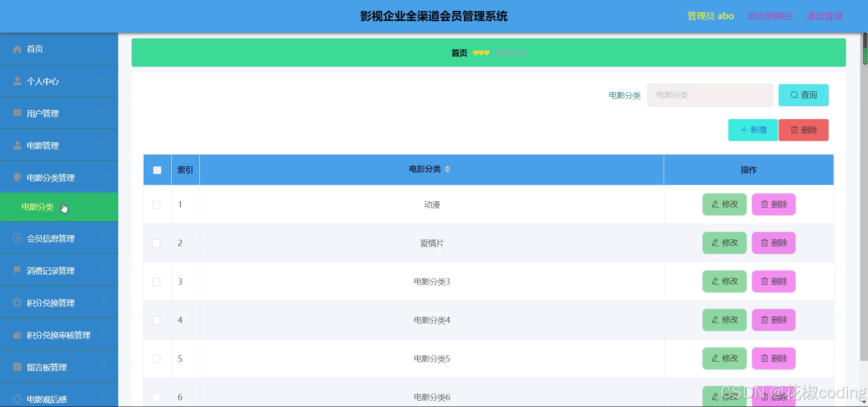Image resolution: width=868 pixels, height=407 pixels.
Task: Open the 电影观后感 sidebar menu
Action: coord(59,395)
